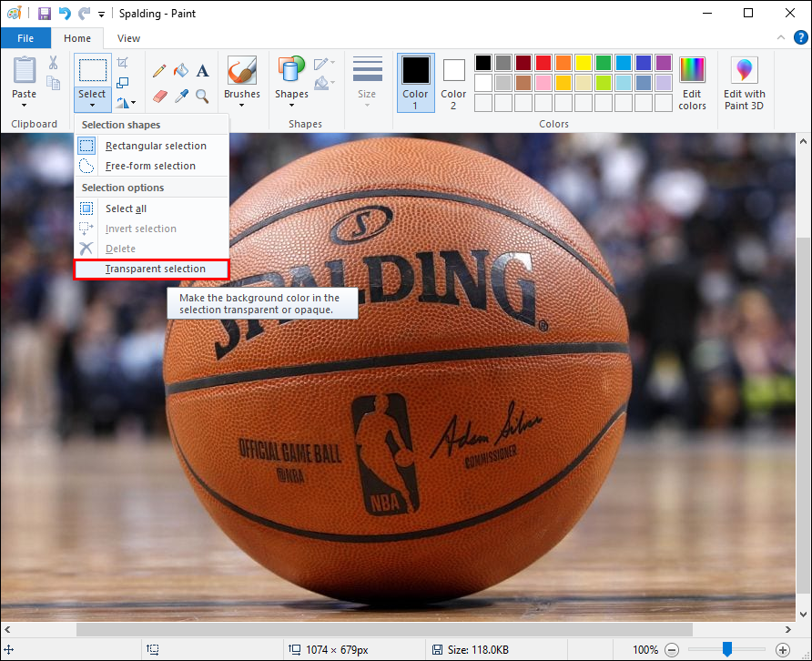This screenshot has height=661, width=812.
Task: Switch to Free-form selection shape
Action: pos(150,166)
